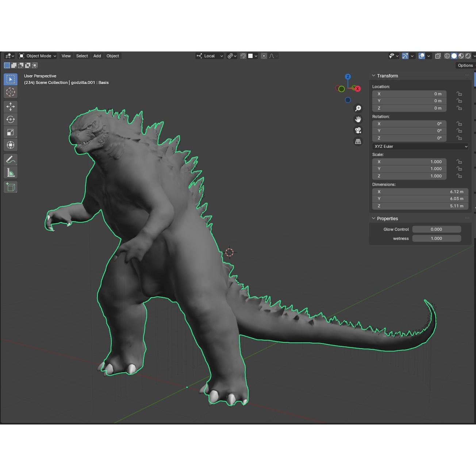The width and height of the screenshot is (476, 476).
Task: Open the pivot point dropdown
Action: [x=232, y=56]
